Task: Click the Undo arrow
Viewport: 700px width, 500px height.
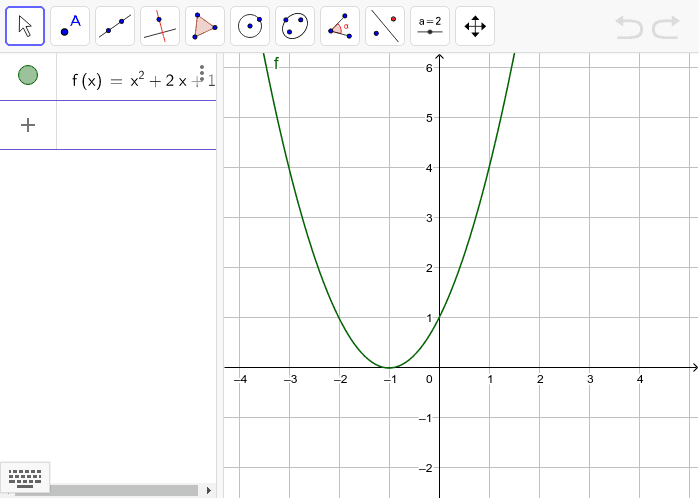Action: [629, 27]
